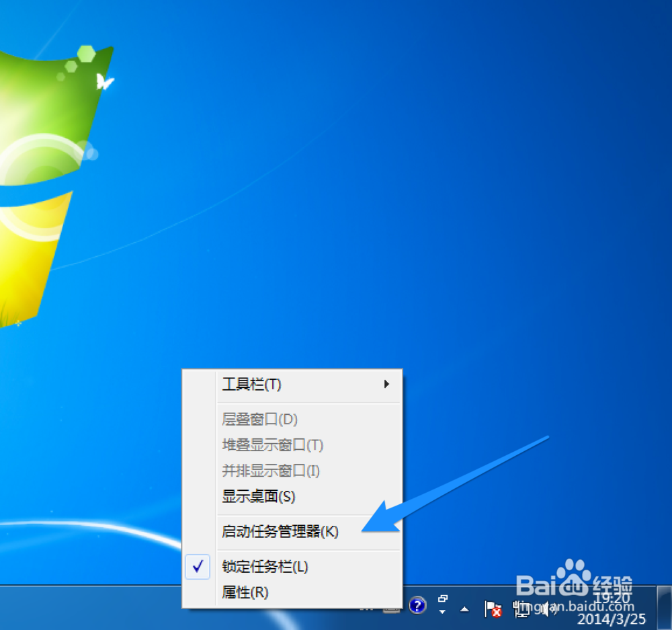Show hidden tray icons with the up arrow
The height and width of the screenshot is (630, 672).
click(464, 609)
